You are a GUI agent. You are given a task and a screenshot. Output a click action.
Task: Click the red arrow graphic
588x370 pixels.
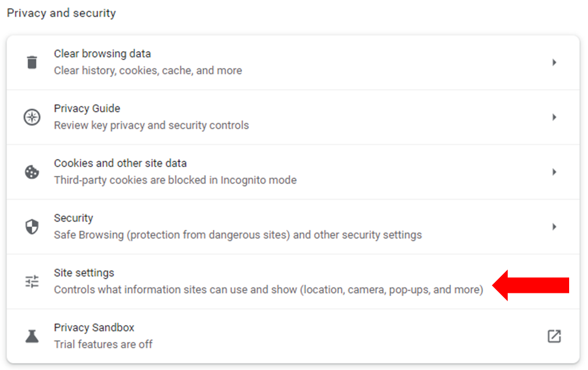[x=531, y=285]
